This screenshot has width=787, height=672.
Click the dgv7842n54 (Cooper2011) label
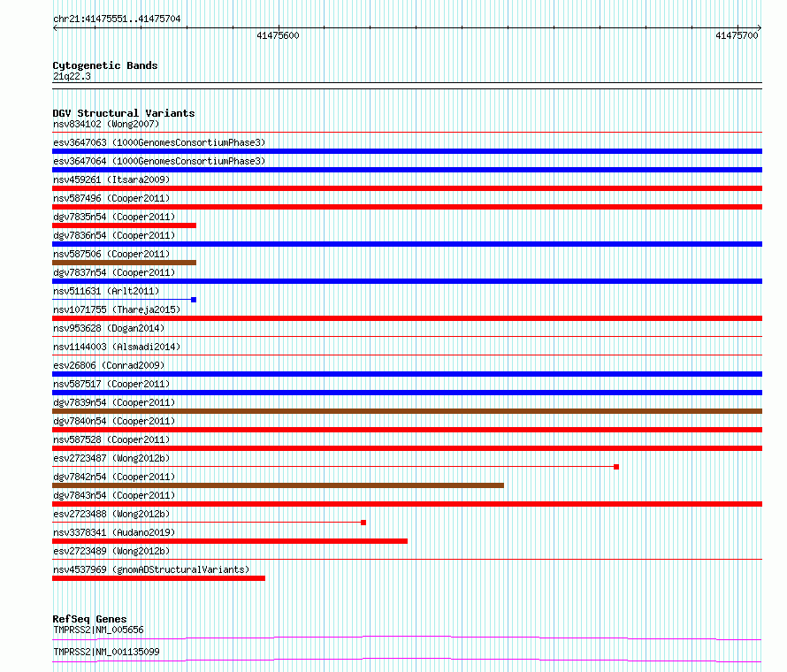click(x=114, y=477)
